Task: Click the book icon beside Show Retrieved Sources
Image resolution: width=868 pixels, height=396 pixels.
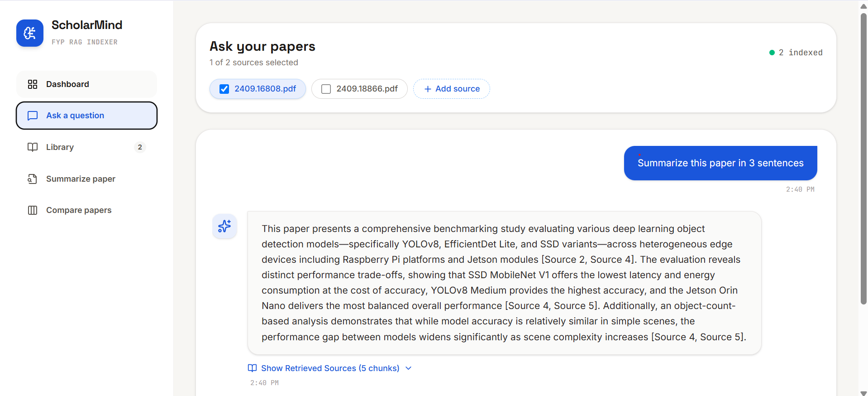Action: (253, 368)
